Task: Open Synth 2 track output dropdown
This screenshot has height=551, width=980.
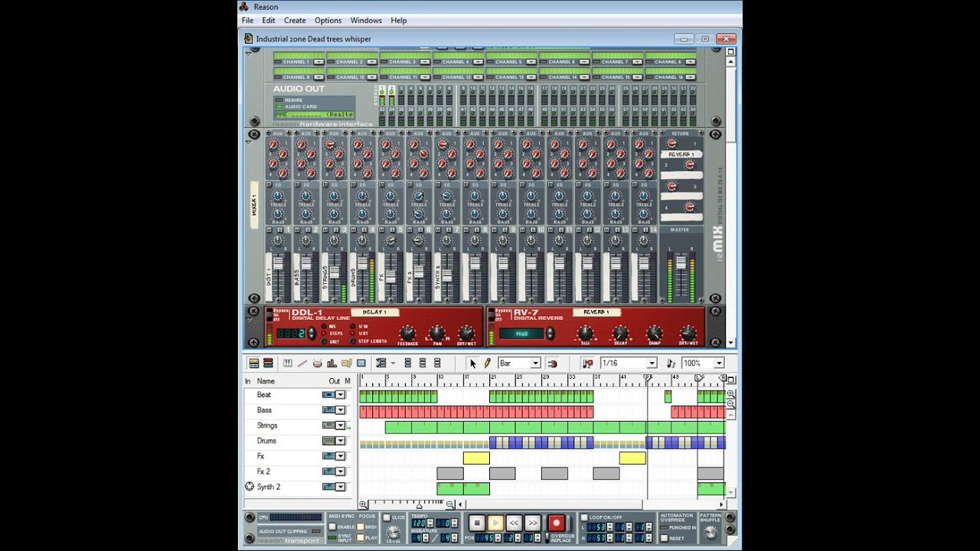Action: [x=341, y=487]
